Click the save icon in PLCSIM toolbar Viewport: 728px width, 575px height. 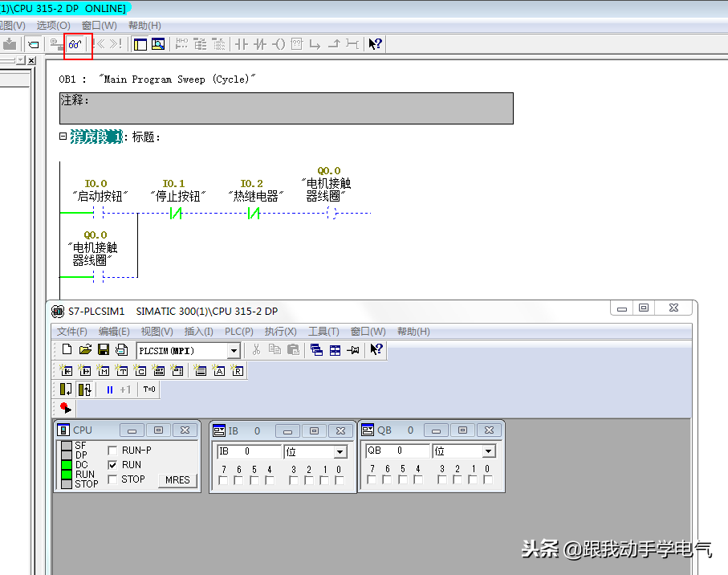(x=104, y=350)
